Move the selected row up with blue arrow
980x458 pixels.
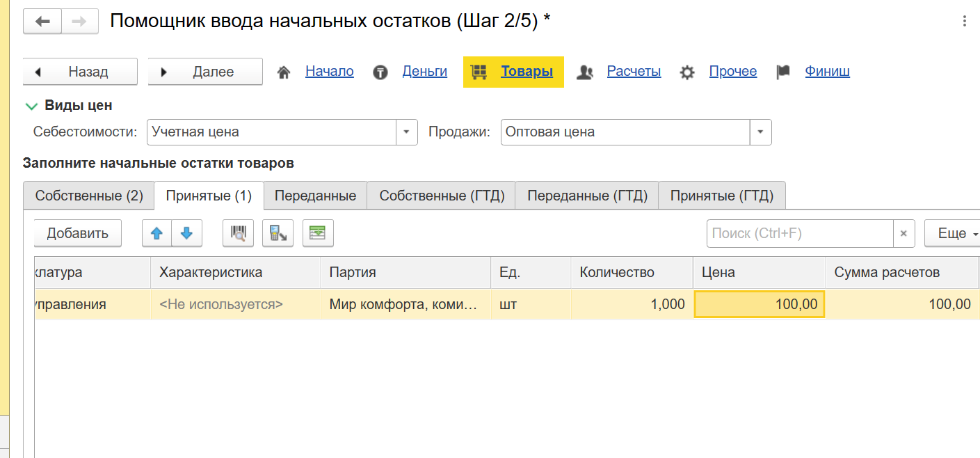pos(156,232)
